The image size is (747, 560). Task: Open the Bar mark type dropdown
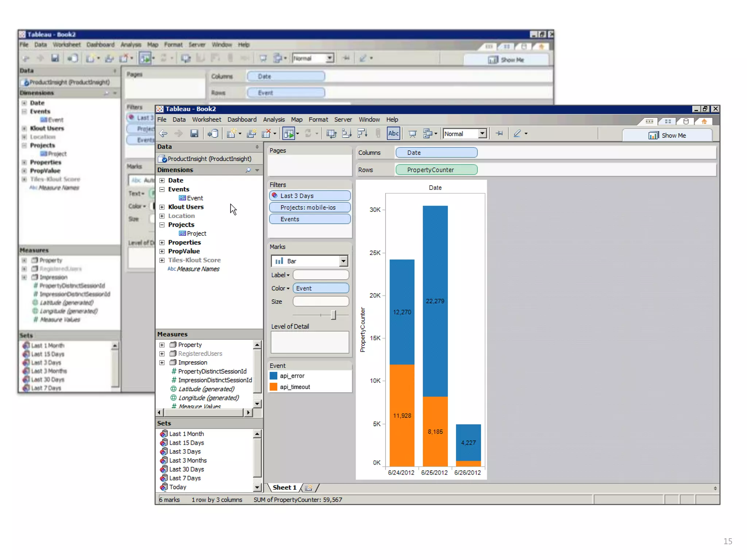343,261
